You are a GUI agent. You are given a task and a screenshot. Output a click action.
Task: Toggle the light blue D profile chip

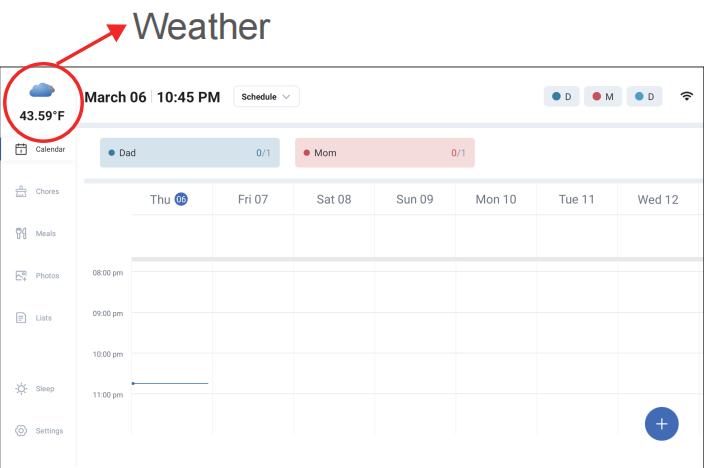click(x=645, y=97)
